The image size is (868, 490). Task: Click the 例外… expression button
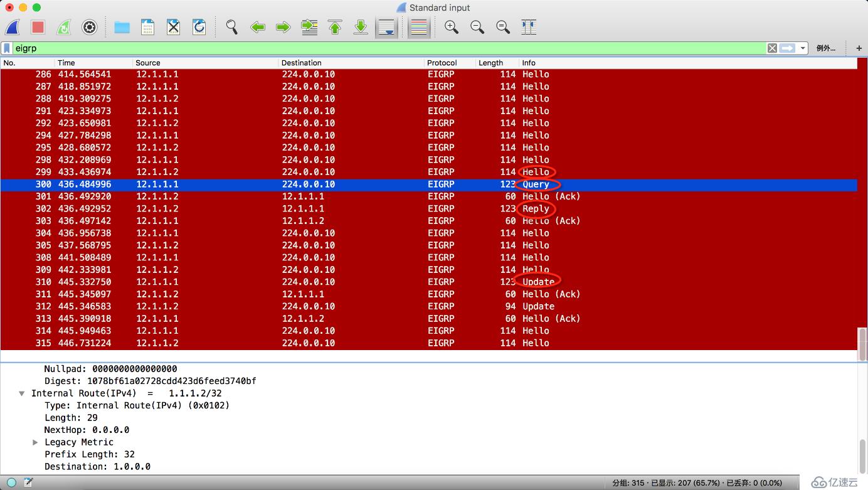pyautogui.click(x=825, y=48)
